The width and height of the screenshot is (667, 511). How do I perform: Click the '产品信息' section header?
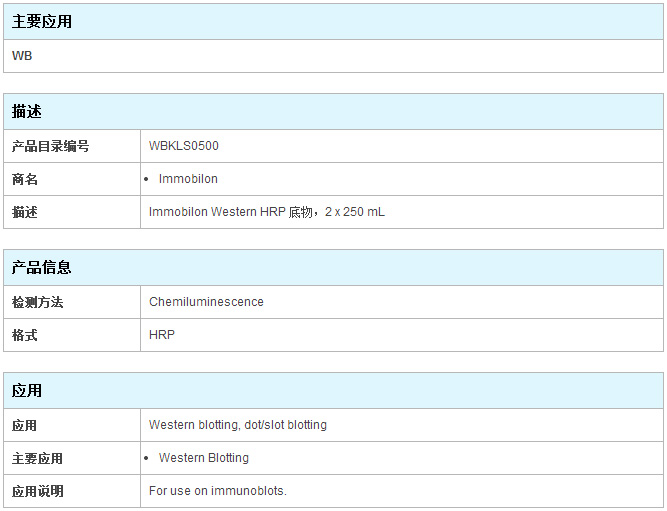[41, 267]
